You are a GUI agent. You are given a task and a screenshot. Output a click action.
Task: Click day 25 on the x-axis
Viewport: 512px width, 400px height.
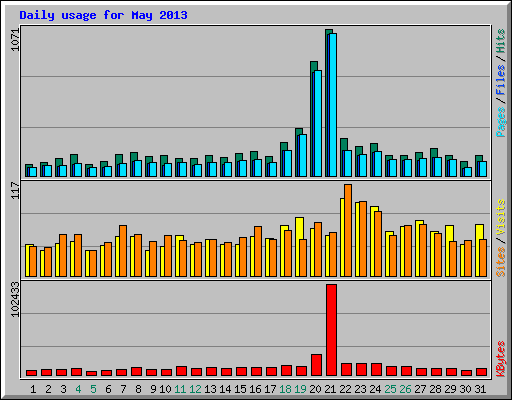(390, 389)
